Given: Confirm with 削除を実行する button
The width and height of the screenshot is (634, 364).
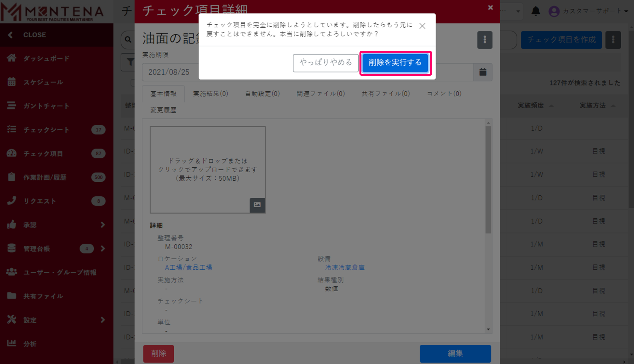Looking at the screenshot, I should (x=395, y=63).
